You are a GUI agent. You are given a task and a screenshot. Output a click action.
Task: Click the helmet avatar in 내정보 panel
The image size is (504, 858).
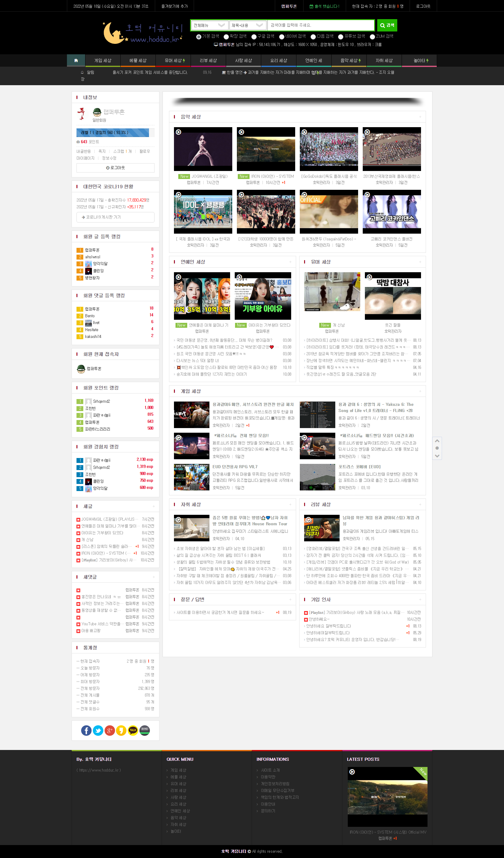[97, 112]
